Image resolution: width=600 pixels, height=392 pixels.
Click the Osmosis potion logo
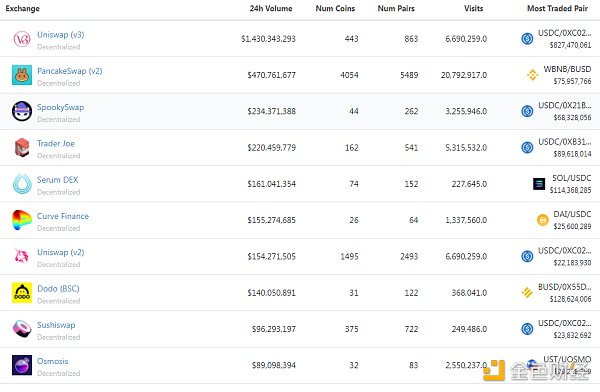[22, 365]
